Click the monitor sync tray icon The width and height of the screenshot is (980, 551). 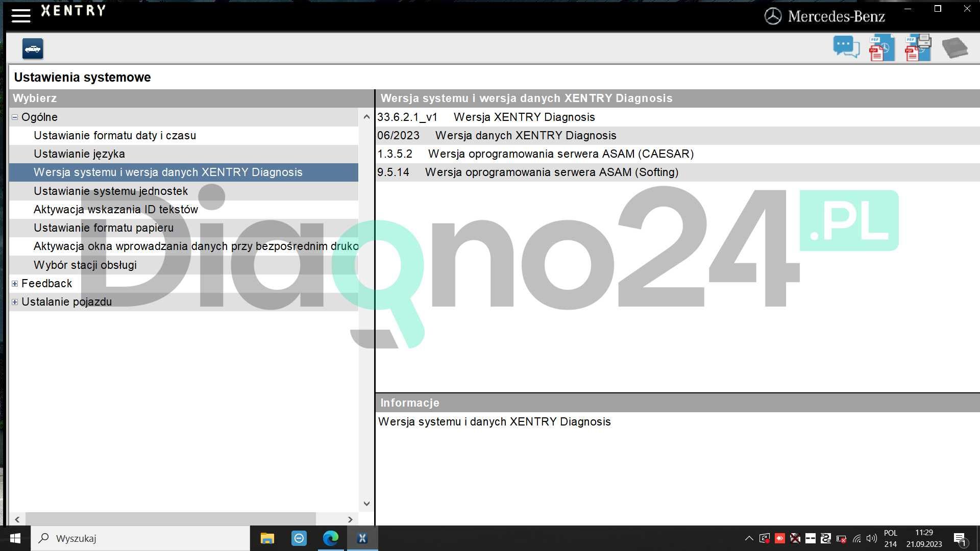click(764, 538)
